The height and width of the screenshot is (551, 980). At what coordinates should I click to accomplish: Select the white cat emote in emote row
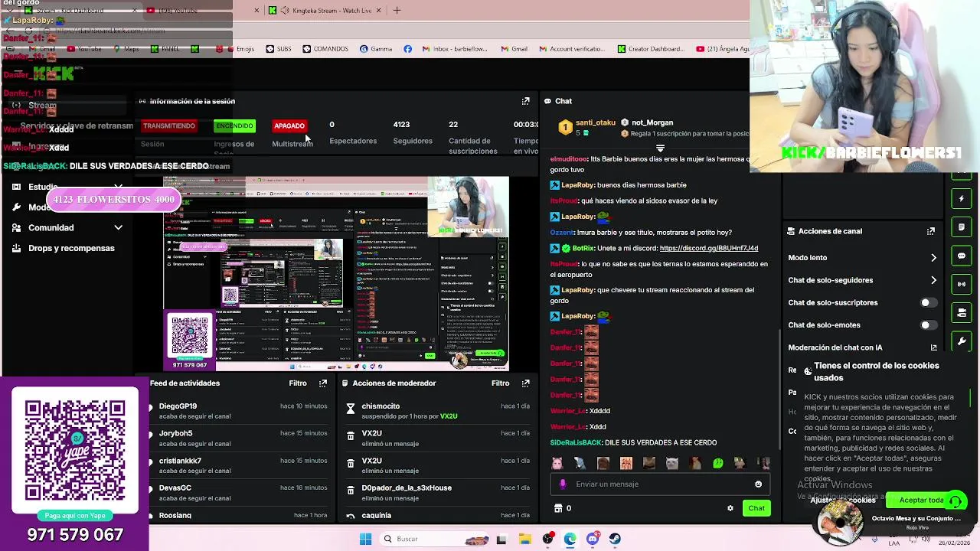coord(671,463)
